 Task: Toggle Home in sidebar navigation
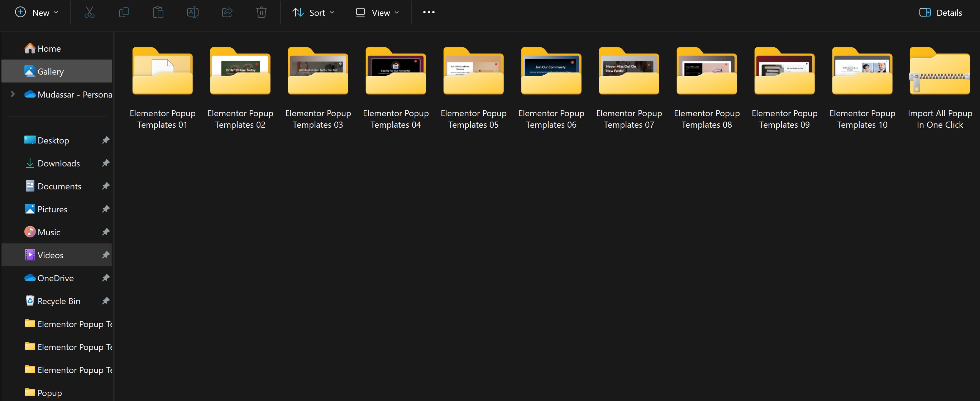(49, 48)
